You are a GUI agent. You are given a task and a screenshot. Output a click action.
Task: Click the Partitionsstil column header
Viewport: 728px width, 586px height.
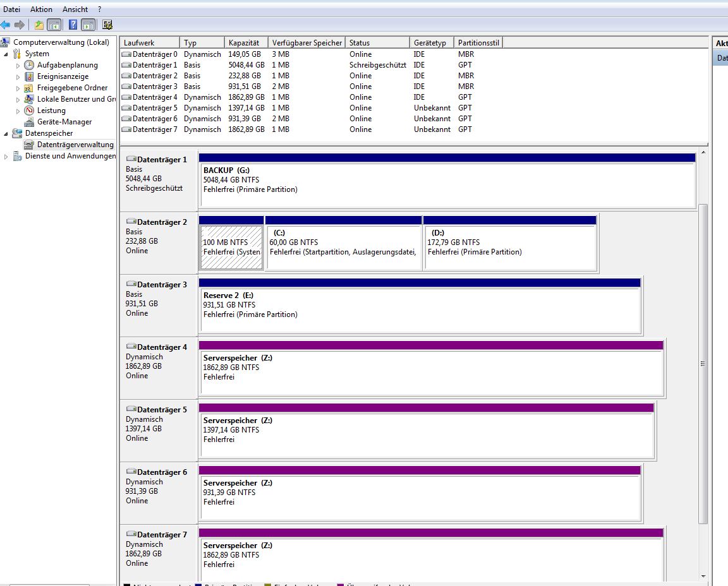tap(478, 43)
